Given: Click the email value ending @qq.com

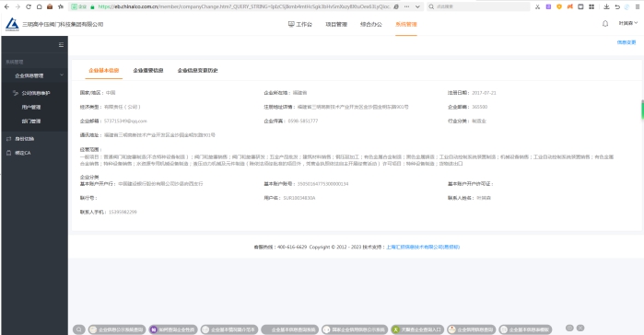Looking at the screenshot, I should (x=125, y=121).
